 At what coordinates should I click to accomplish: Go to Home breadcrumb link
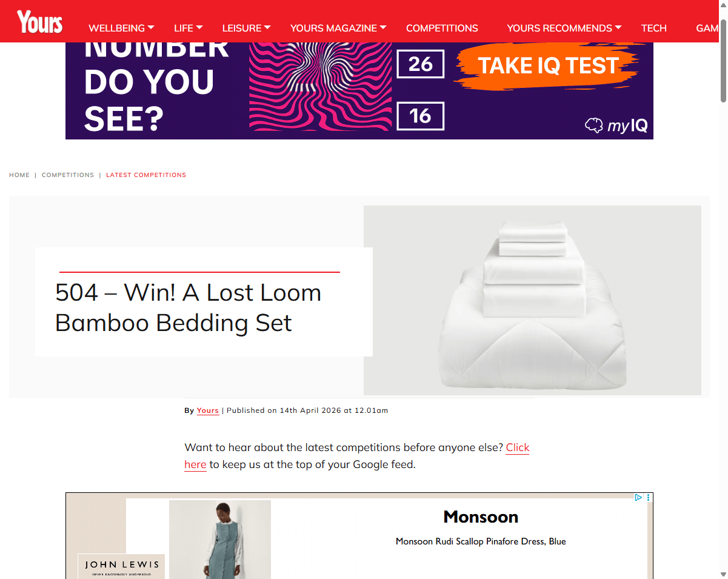pos(19,175)
